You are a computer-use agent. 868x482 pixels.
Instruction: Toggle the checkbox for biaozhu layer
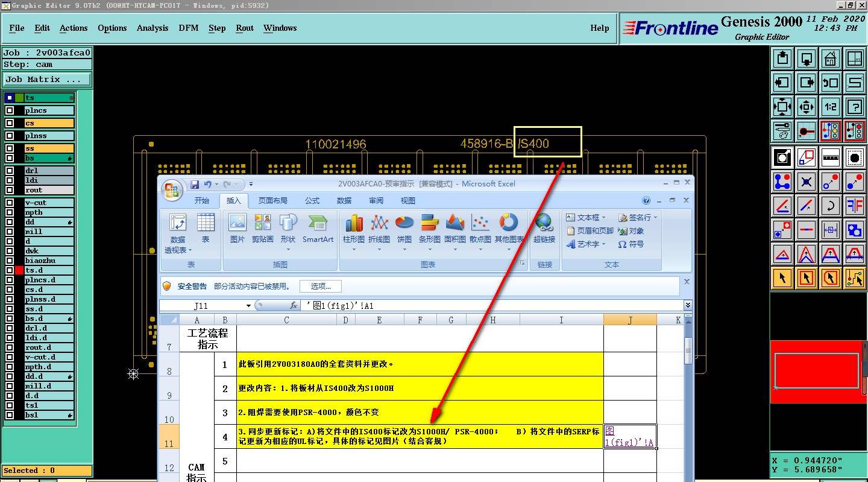tap(10, 261)
